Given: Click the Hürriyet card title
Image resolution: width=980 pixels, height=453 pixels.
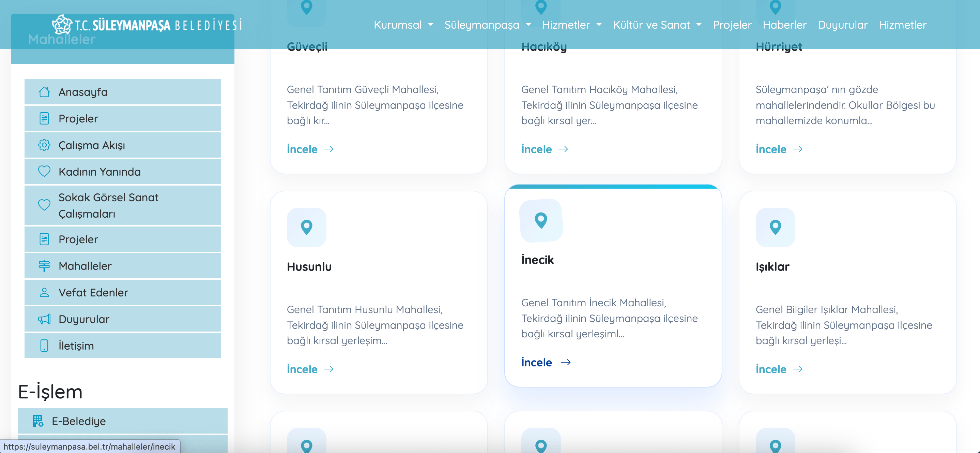Looking at the screenshot, I should point(779,46).
